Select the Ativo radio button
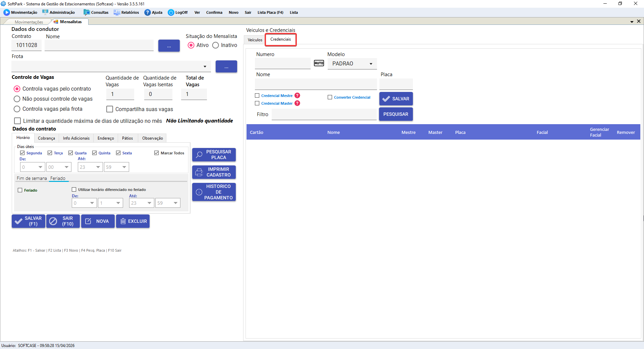 point(191,45)
